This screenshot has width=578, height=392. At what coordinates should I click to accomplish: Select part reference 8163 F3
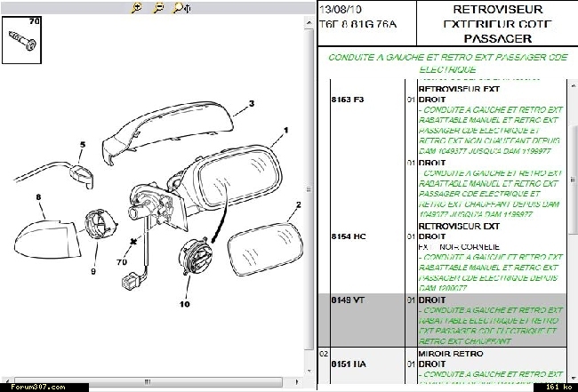[x=347, y=100]
